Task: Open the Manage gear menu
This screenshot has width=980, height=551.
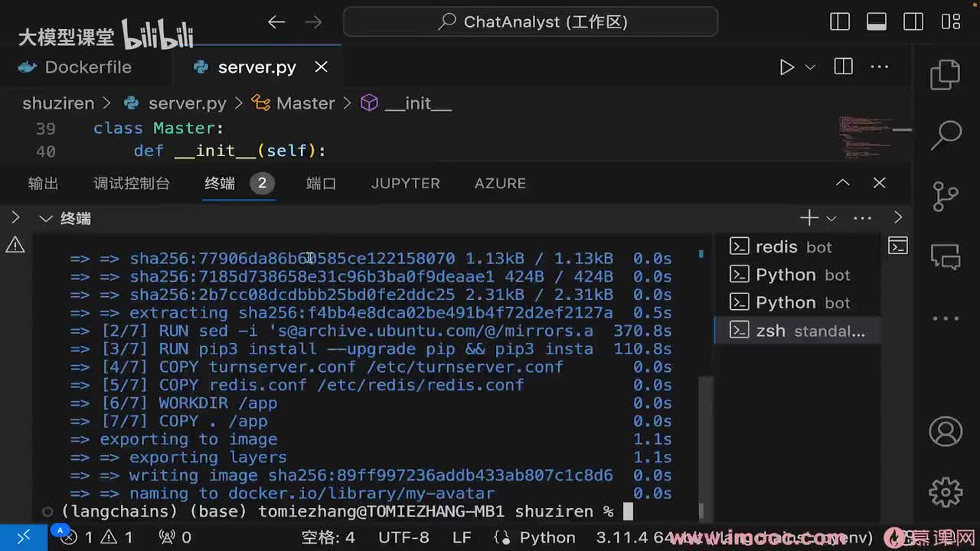Action: pyautogui.click(x=946, y=491)
